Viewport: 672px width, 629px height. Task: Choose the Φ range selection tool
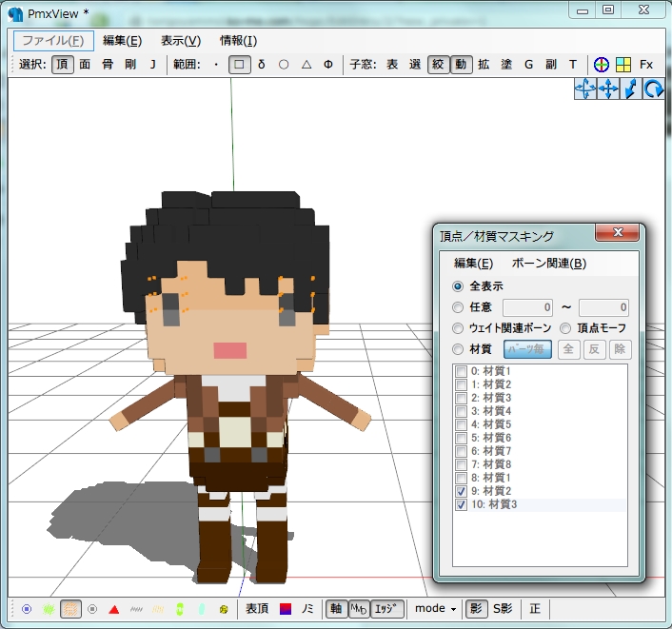(x=328, y=65)
